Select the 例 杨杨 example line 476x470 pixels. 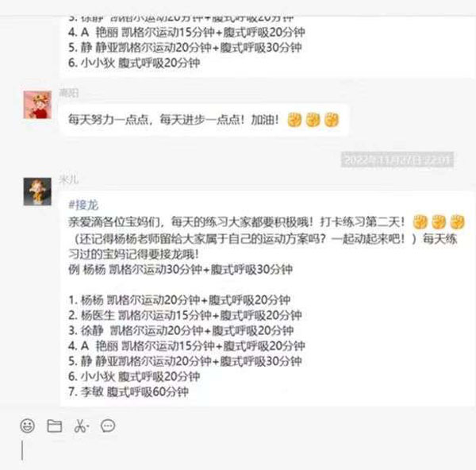tap(180, 269)
